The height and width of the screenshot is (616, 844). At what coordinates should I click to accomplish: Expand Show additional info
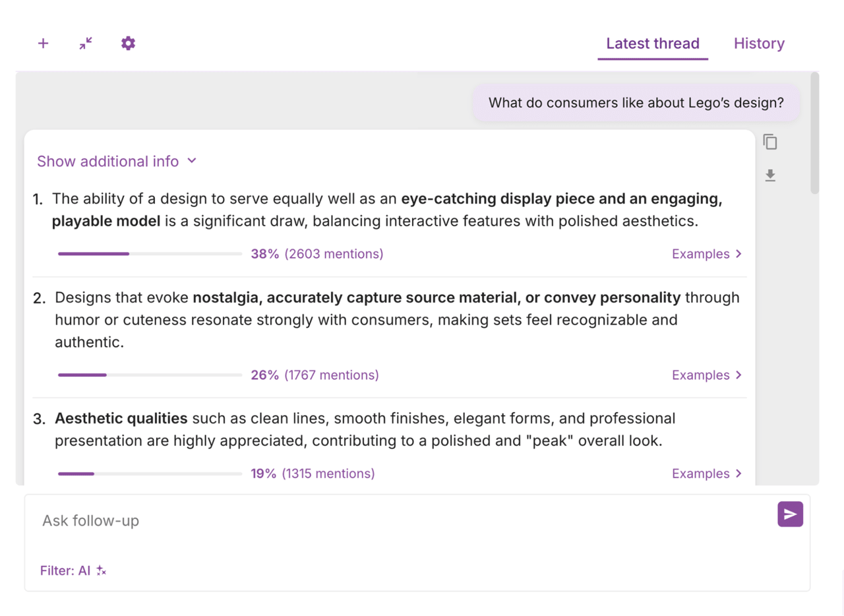117,162
